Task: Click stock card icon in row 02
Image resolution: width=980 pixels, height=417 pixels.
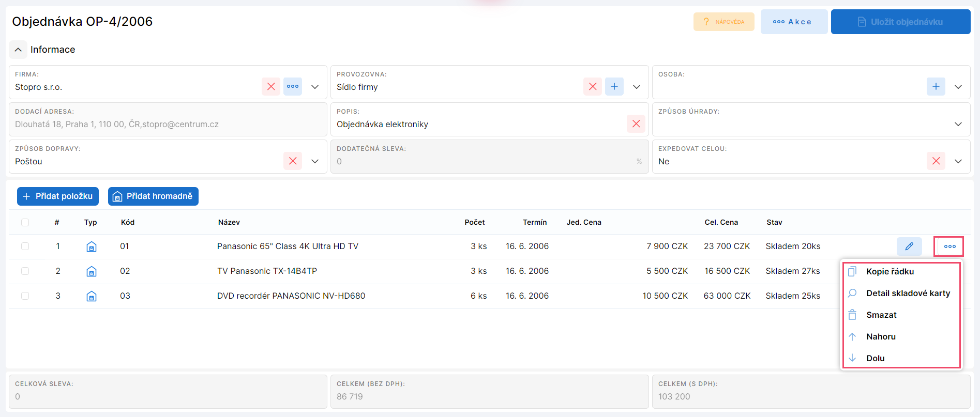Action: click(92, 271)
